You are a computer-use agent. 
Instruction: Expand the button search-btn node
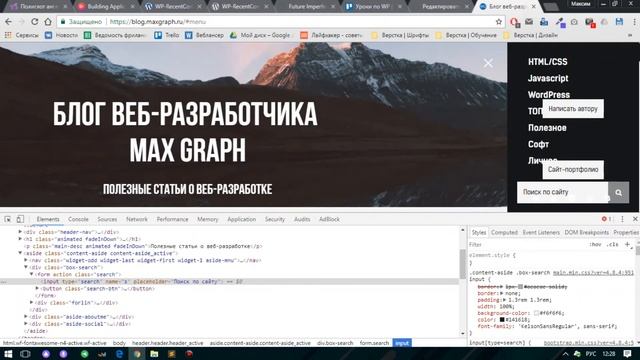point(37,288)
